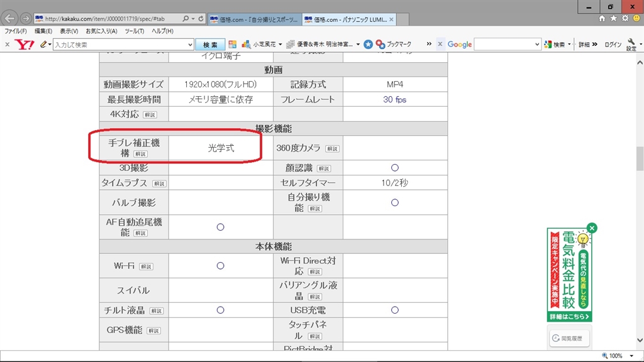Open 解説 beside AF自動追尾機能

click(x=140, y=233)
